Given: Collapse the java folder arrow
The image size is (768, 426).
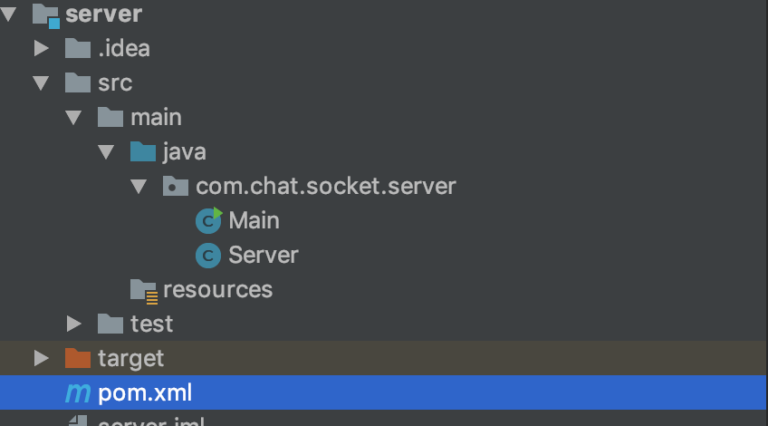Looking at the screenshot, I should click(106, 152).
